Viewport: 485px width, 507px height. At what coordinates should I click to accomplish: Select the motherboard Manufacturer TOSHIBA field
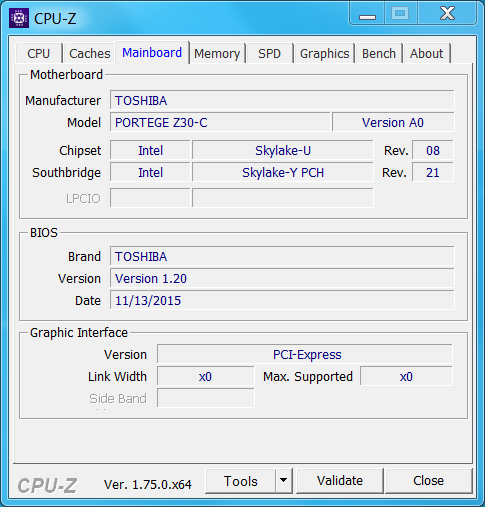point(282,100)
